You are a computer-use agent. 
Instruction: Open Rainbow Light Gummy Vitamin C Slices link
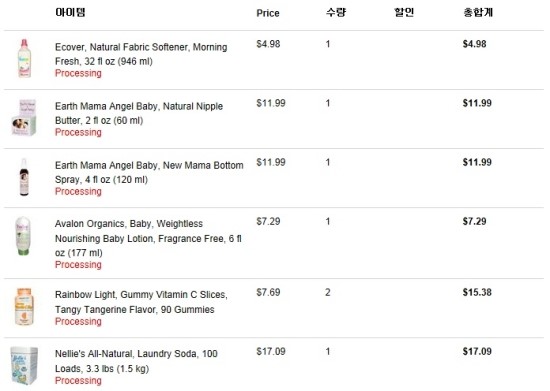(x=141, y=302)
